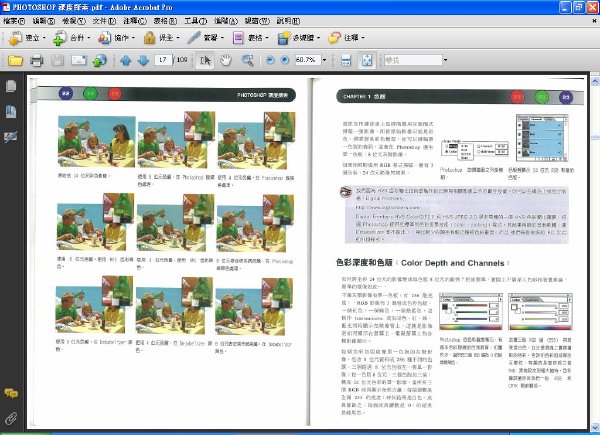The image size is (600, 435).
Task: Open the 建立 (Create) task dropdown
Action: coord(27,38)
